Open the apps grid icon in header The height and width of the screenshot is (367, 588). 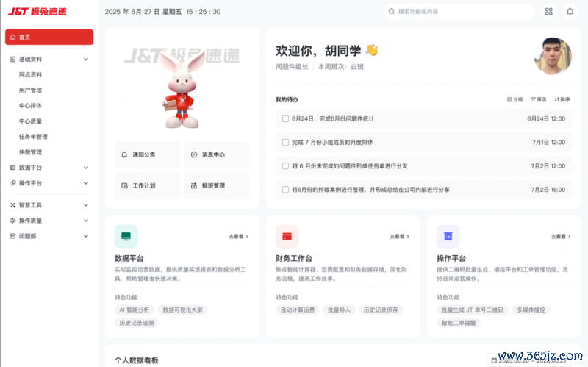pyautogui.click(x=548, y=12)
